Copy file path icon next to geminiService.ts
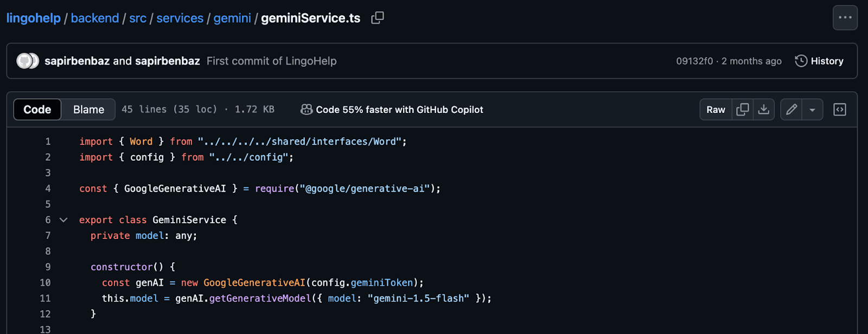The height and width of the screenshot is (334, 868). tap(377, 18)
